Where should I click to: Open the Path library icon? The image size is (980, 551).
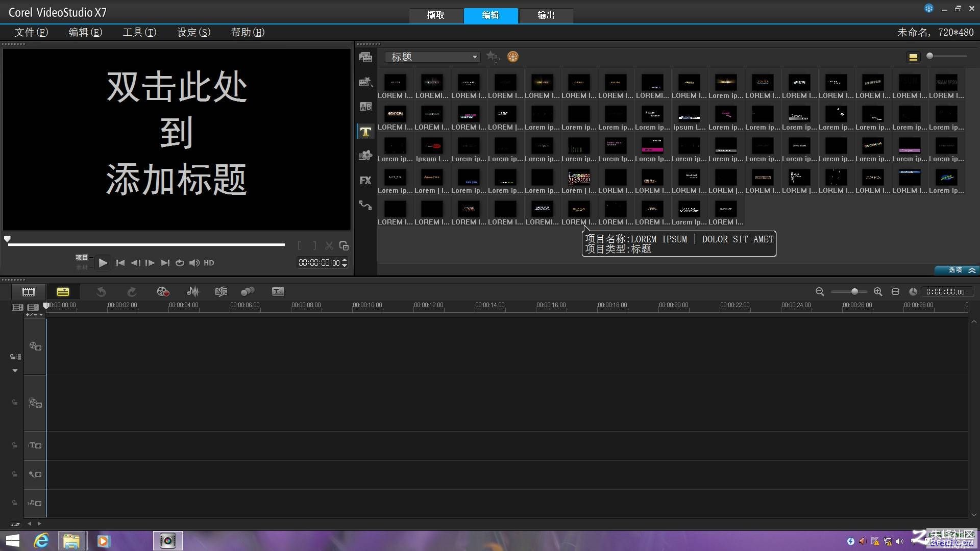tap(365, 205)
